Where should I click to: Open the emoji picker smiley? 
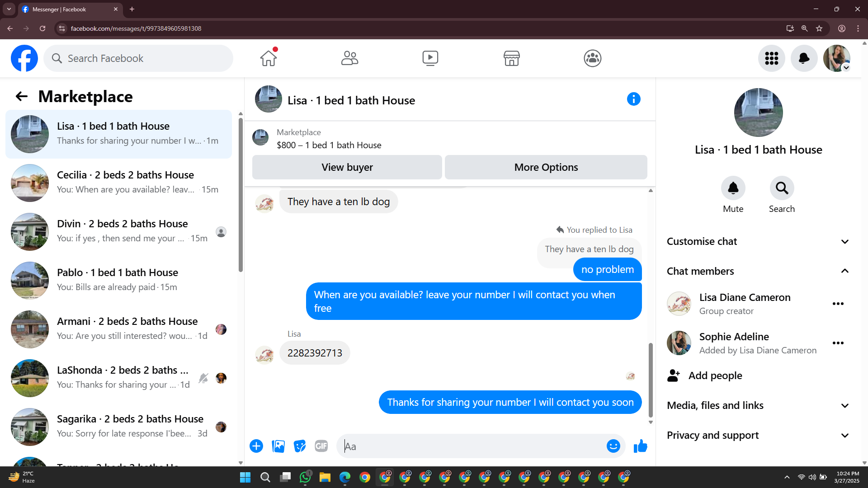(x=613, y=446)
